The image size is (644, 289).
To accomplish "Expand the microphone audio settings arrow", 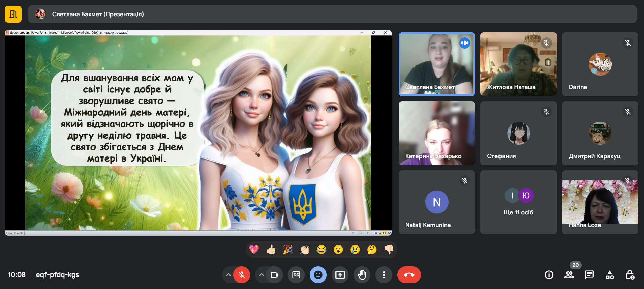I will point(228,275).
